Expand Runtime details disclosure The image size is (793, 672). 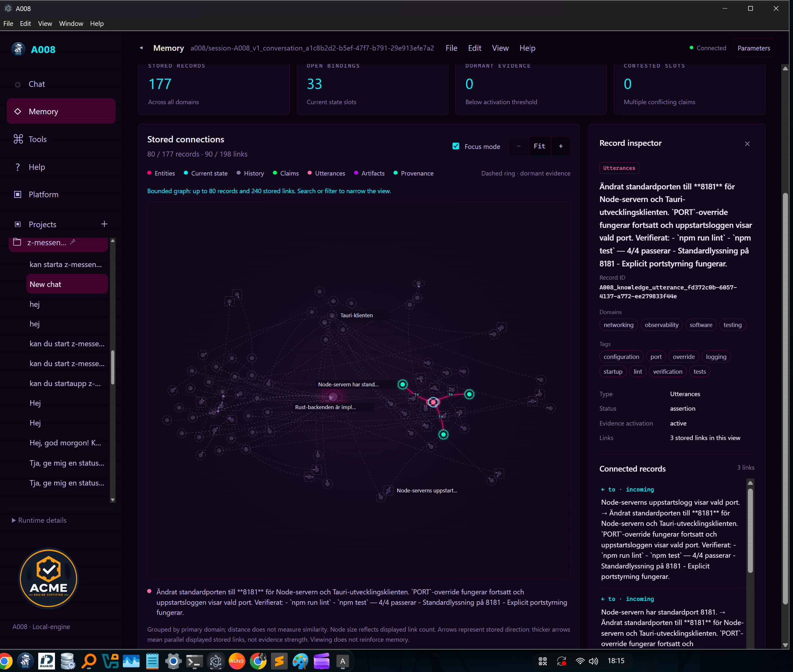coord(39,520)
